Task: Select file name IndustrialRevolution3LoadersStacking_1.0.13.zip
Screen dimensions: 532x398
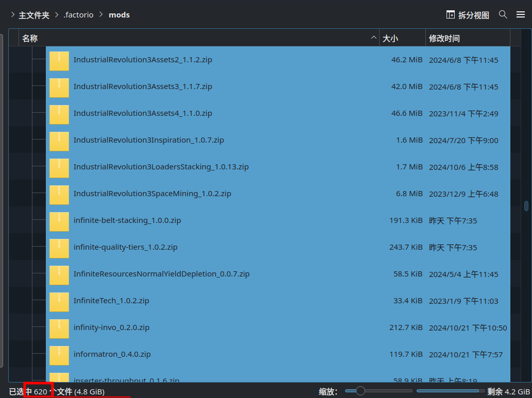Action: tap(161, 167)
